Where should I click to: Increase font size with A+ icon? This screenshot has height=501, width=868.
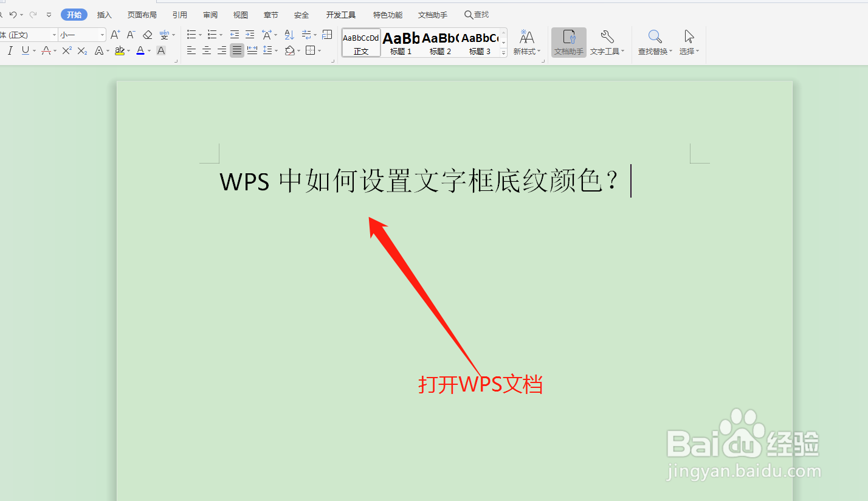[115, 35]
